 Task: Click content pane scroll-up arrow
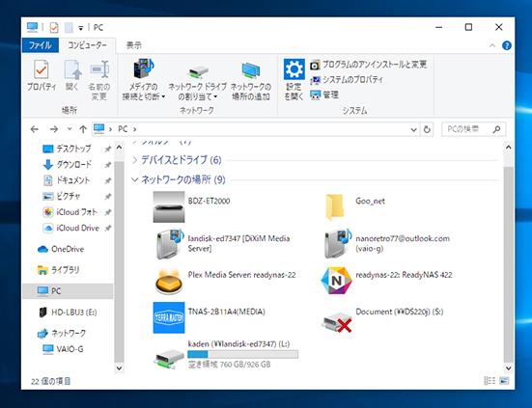(508, 148)
